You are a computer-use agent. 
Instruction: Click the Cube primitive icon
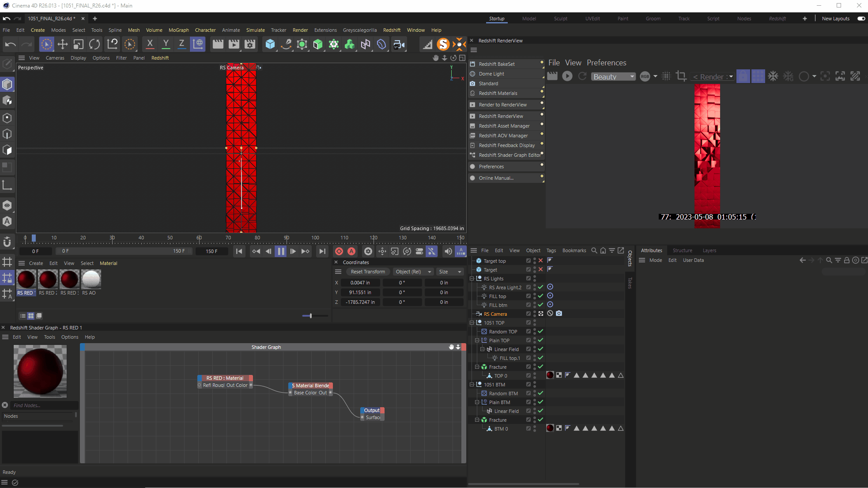point(270,44)
